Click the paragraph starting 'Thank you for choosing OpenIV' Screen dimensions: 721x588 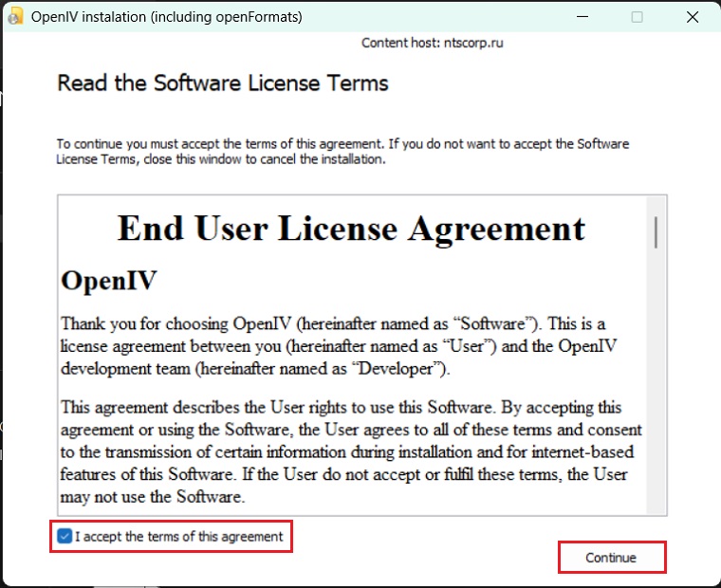click(339, 346)
